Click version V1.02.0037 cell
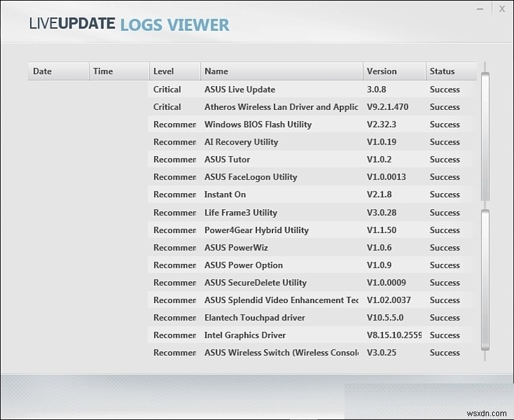514x420 pixels. [x=389, y=300]
